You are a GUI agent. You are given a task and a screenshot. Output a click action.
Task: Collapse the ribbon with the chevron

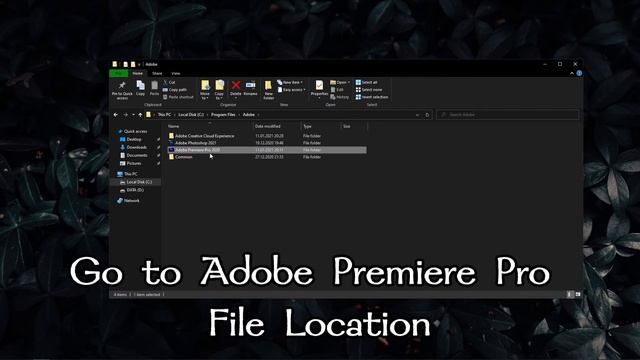pos(571,73)
